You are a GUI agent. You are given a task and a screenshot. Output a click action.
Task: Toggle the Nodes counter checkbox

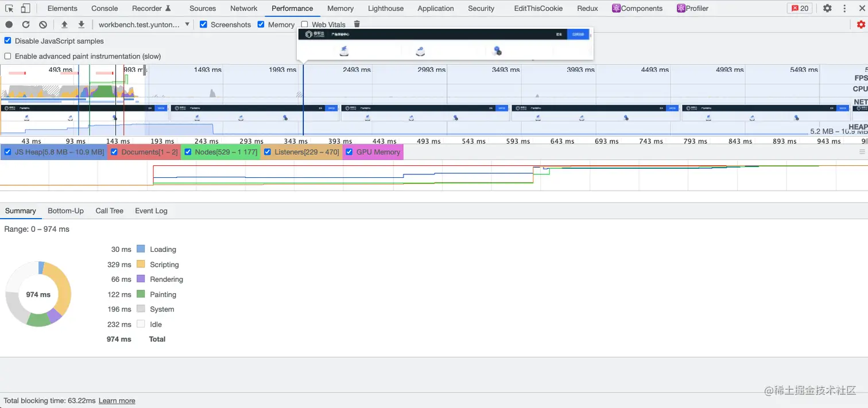click(188, 152)
